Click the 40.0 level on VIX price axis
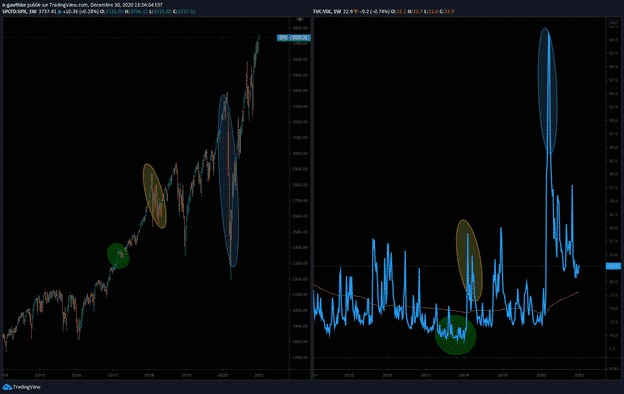 pos(613,174)
